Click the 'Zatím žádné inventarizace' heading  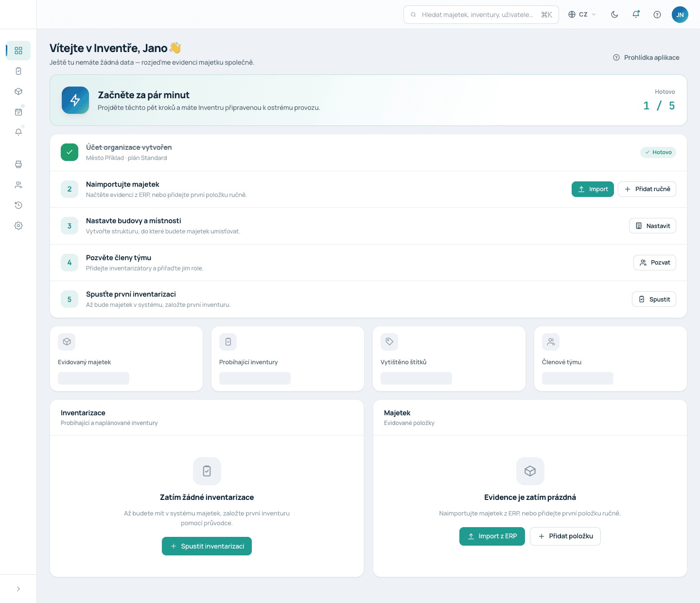pyautogui.click(x=207, y=497)
